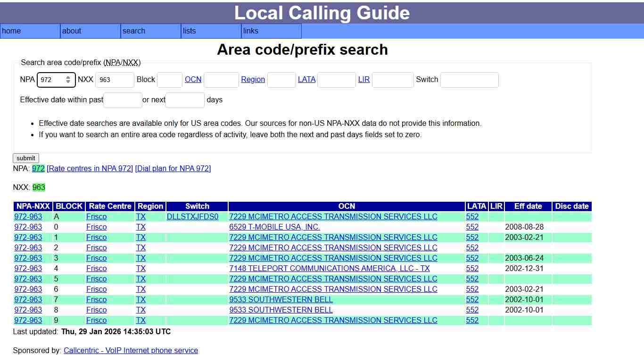Click the OCN column label link
Screen dimensions: 644x362
coord(193,80)
